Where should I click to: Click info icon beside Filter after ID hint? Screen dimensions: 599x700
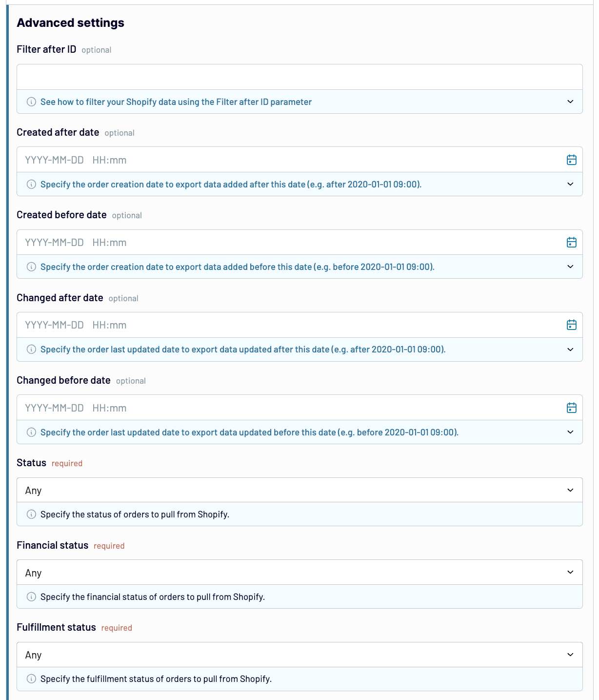pos(31,102)
